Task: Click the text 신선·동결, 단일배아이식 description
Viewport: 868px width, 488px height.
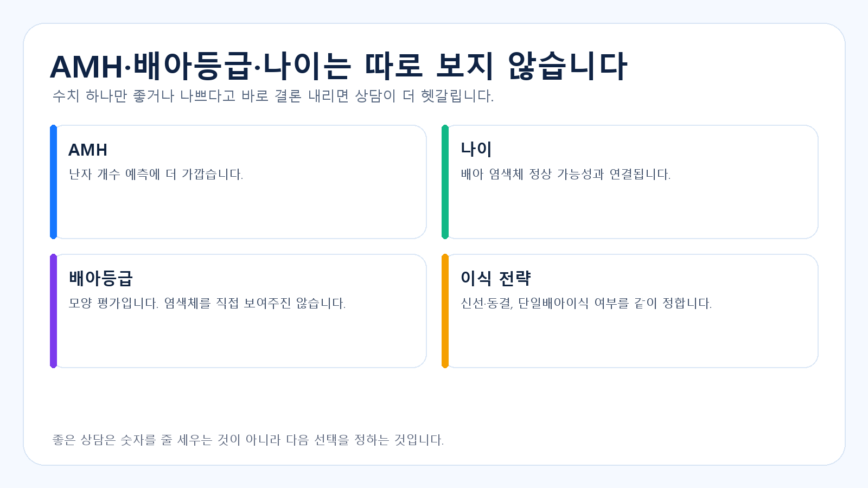Action: (x=586, y=303)
